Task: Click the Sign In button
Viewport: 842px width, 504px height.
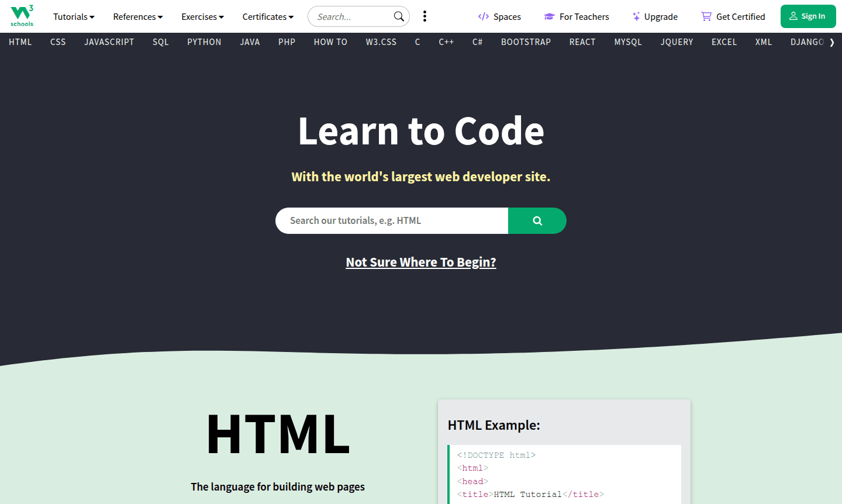Action: coord(808,16)
